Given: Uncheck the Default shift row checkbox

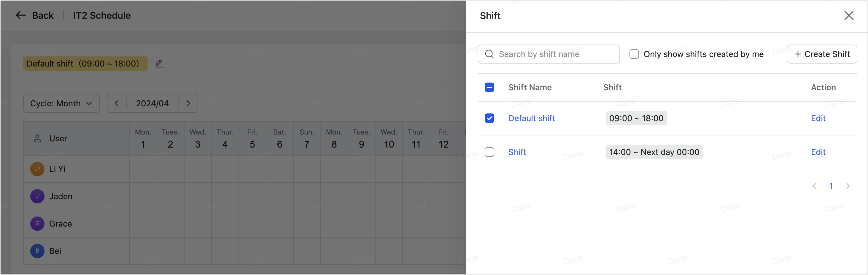Looking at the screenshot, I should click(489, 118).
